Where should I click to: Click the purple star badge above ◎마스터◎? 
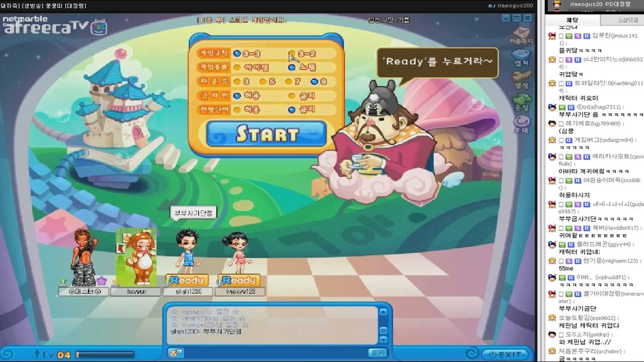102,280
